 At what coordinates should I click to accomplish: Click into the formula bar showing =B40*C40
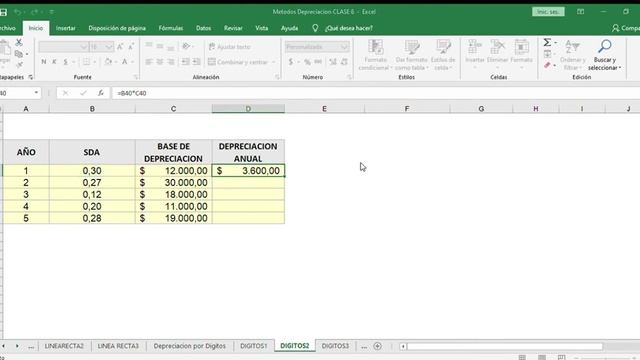[376, 93]
